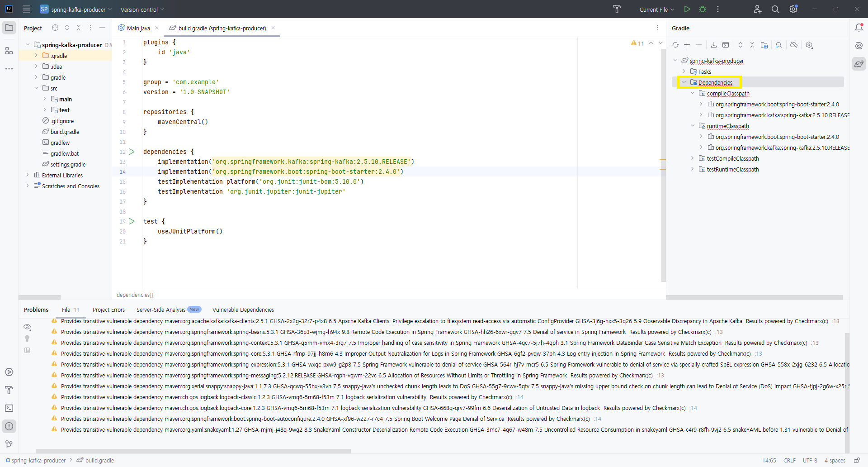Toggle preview eye icon in Problems panel

pos(27,327)
